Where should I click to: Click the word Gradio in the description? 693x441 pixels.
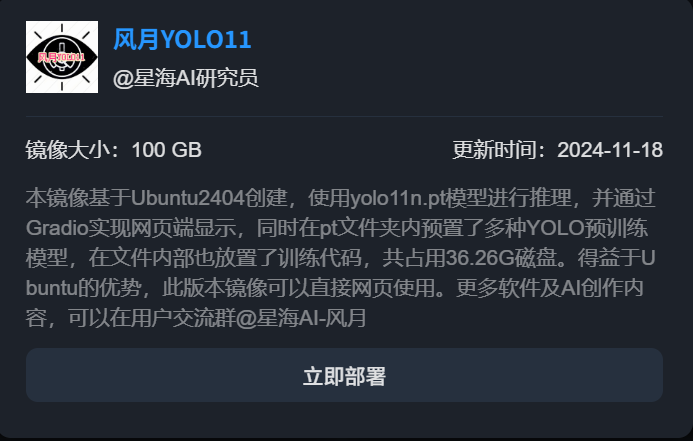pos(57,228)
